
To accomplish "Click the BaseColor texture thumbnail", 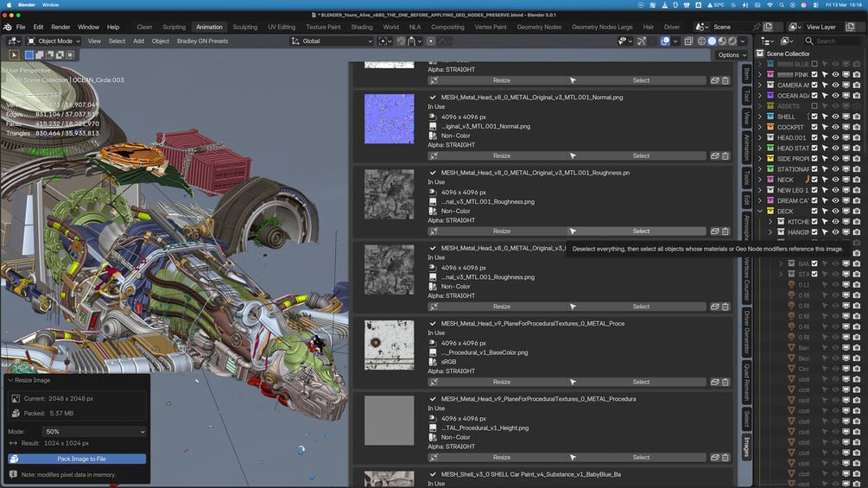I will [x=390, y=345].
